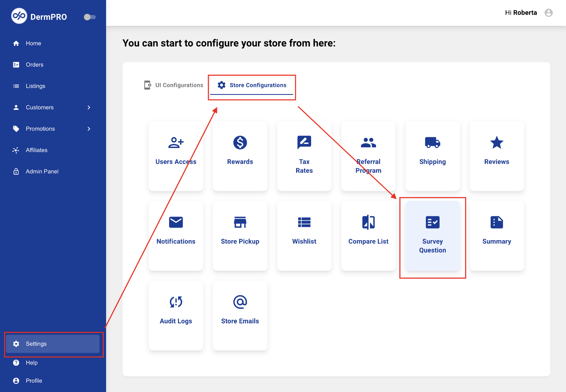Open the Compare List icon card
The image size is (566, 392).
[368, 222]
